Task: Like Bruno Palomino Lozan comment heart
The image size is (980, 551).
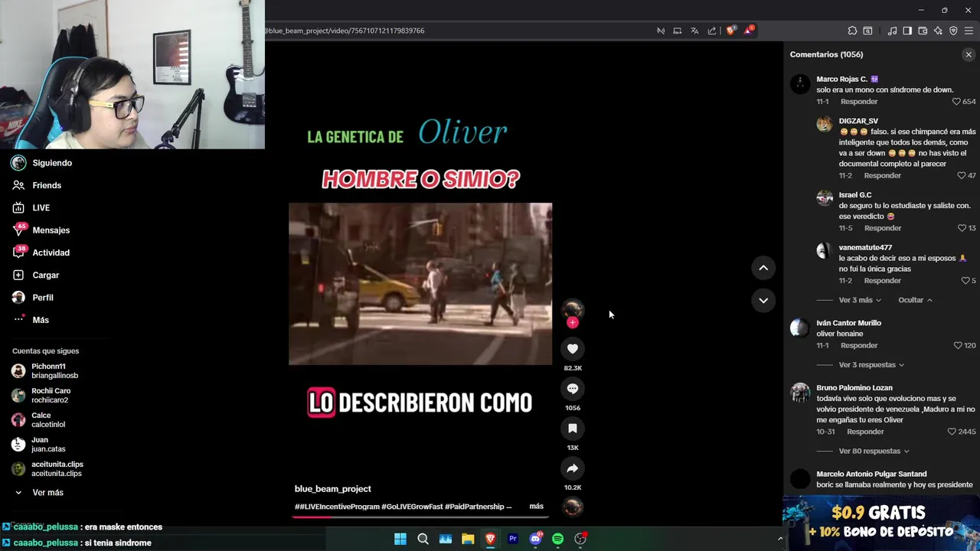Action: pos(952,432)
